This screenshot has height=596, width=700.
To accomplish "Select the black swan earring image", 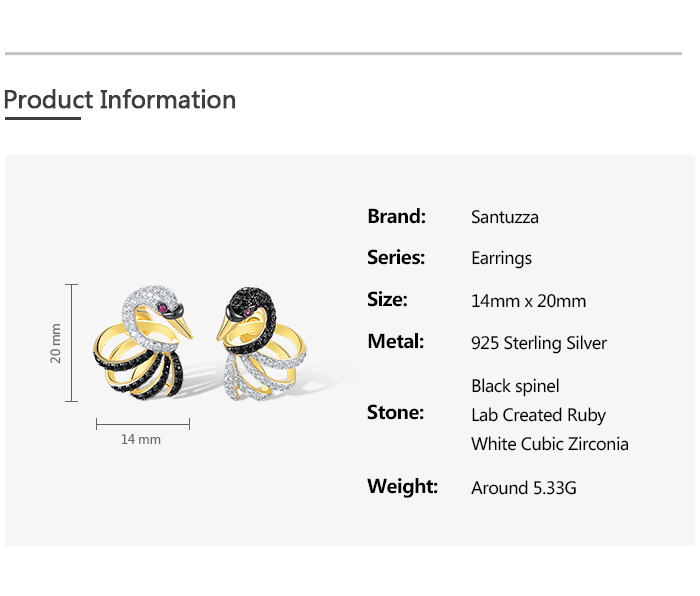I will [x=261, y=339].
